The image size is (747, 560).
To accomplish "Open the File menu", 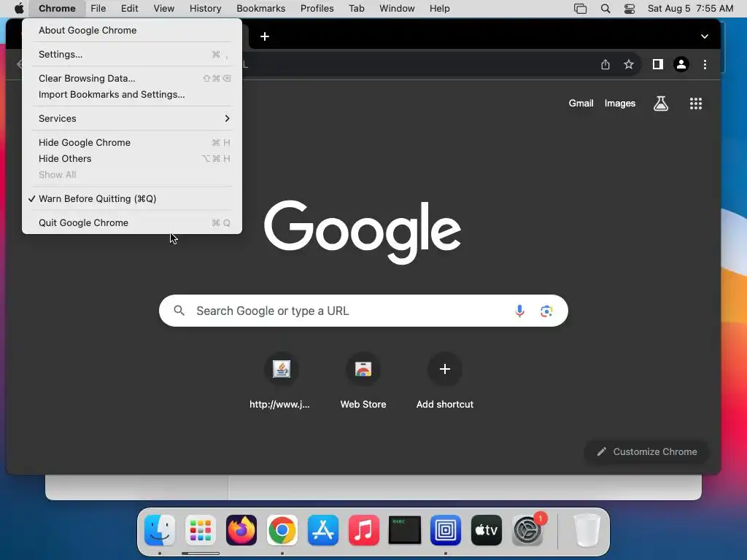I will [x=98, y=9].
